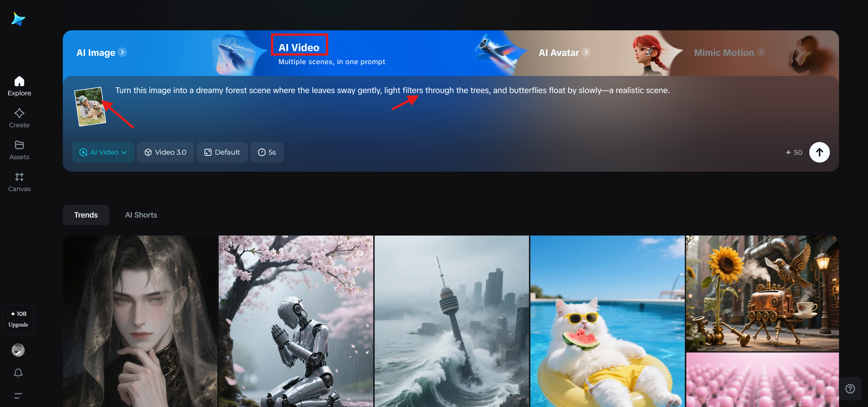Click the Upgrade button
This screenshot has width=868, height=407.
pos(18,319)
